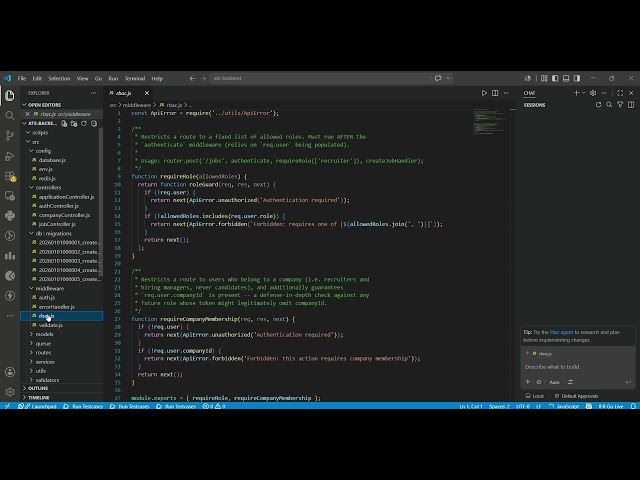Refresh the explorer file tree
This screenshot has height=480, width=640.
pyautogui.click(x=84, y=123)
